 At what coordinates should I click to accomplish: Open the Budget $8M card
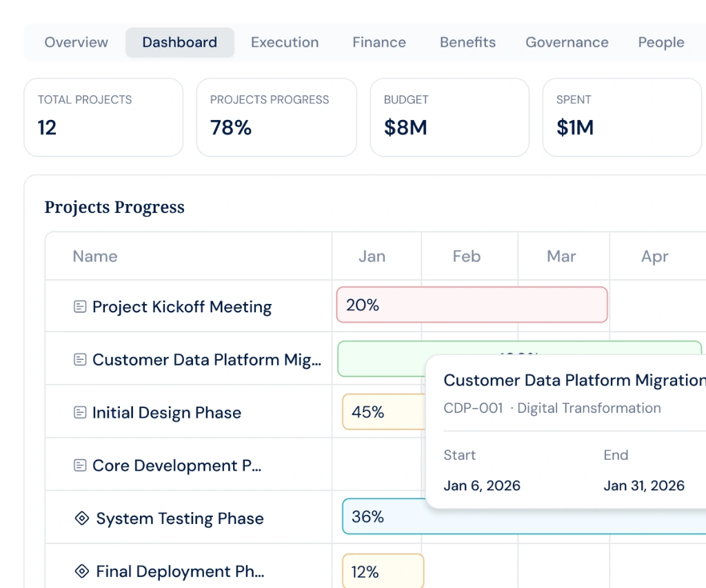450,117
